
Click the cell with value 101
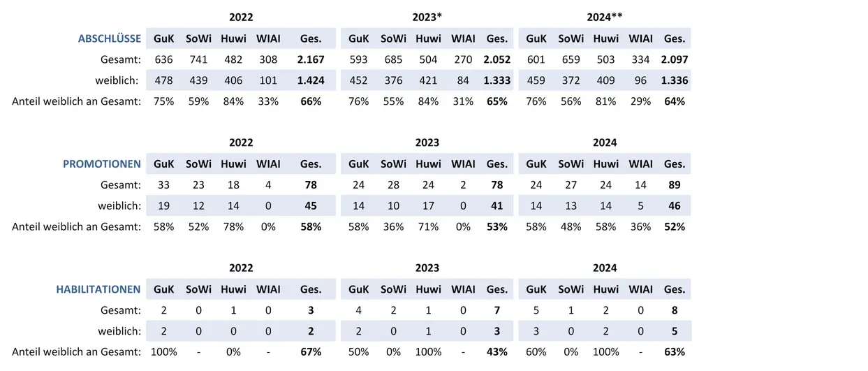[x=268, y=80]
